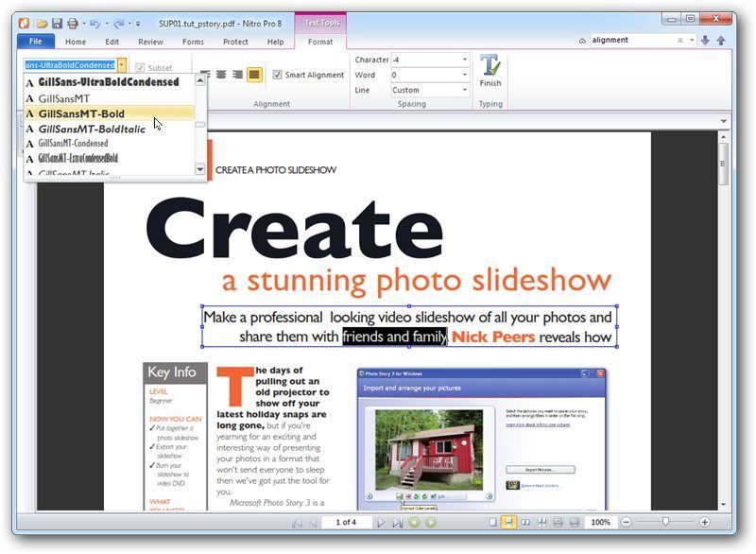Image resolution: width=756 pixels, height=554 pixels.
Task: Open the File menu
Action: [36, 42]
